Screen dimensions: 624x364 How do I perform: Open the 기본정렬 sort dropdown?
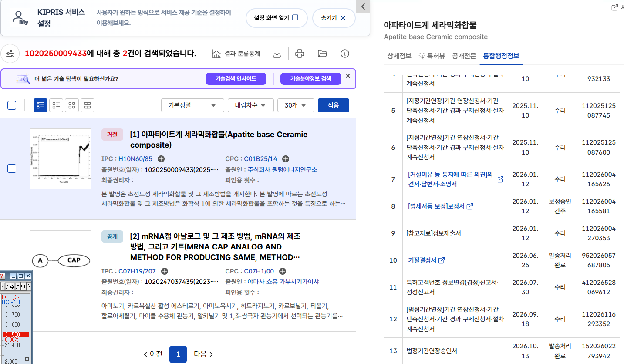tap(192, 105)
